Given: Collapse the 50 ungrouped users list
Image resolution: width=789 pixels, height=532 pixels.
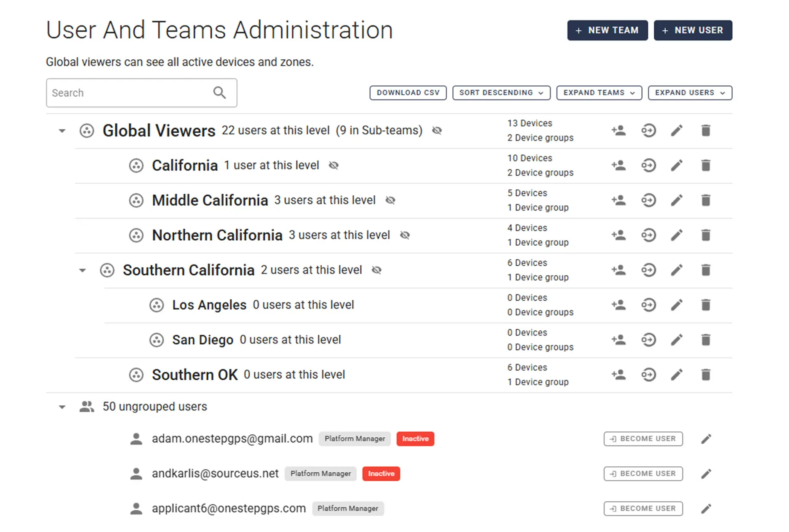Looking at the screenshot, I should click(x=62, y=407).
